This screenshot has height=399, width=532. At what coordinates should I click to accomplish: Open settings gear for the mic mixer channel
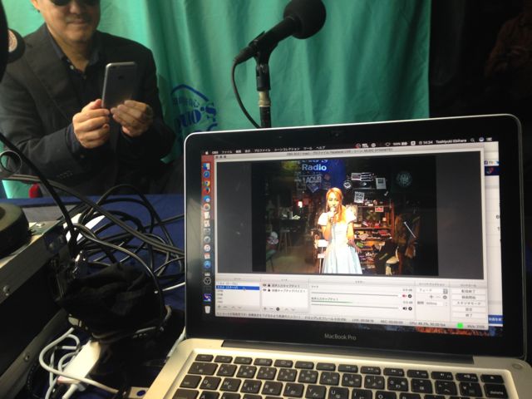click(410, 296)
